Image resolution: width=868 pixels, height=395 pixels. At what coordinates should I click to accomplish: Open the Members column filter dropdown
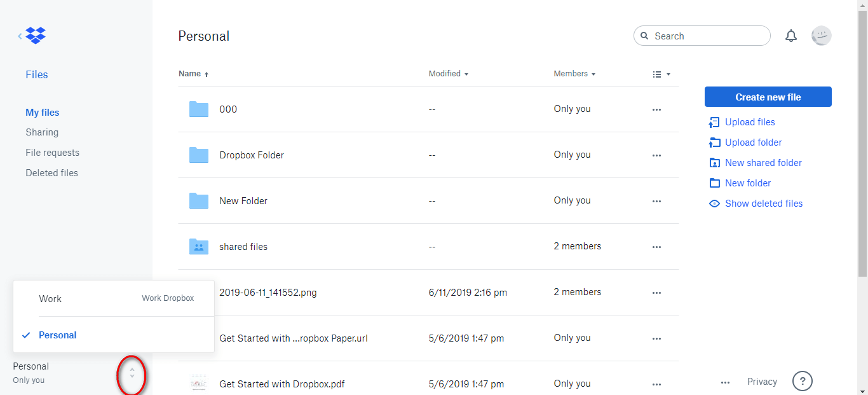point(574,74)
